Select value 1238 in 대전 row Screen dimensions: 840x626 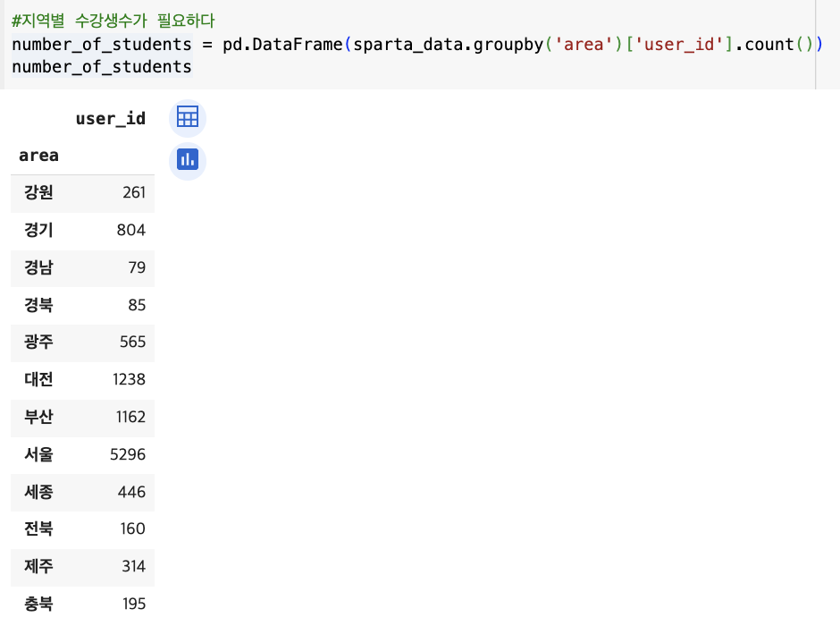click(129, 379)
